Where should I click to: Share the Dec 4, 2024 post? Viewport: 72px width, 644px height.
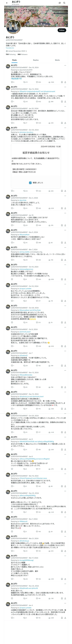pos(65,208)
